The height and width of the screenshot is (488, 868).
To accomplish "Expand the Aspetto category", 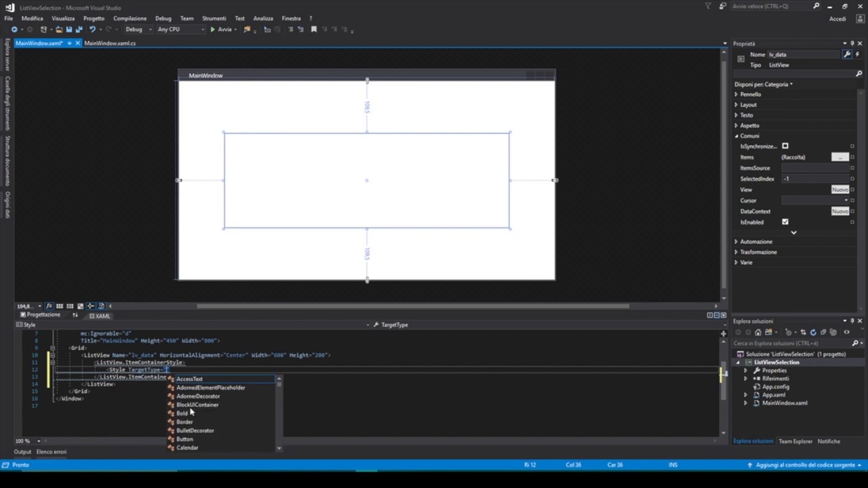I will (736, 125).
